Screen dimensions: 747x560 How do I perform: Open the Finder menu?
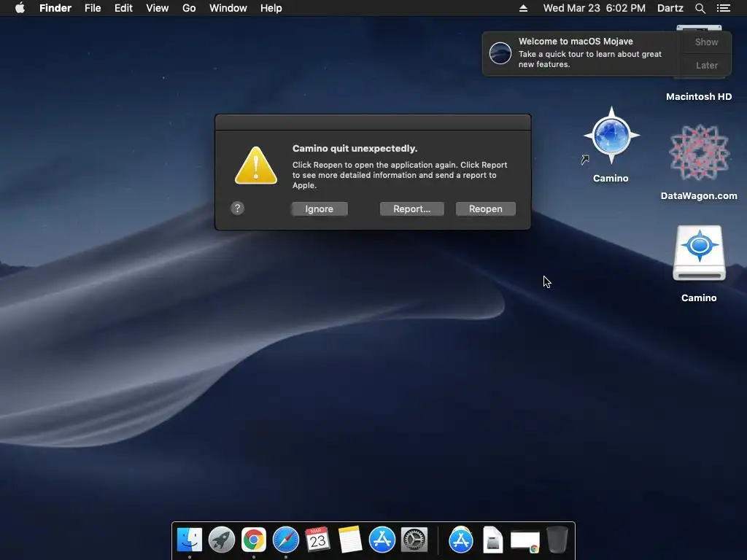[x=55, y=8]
